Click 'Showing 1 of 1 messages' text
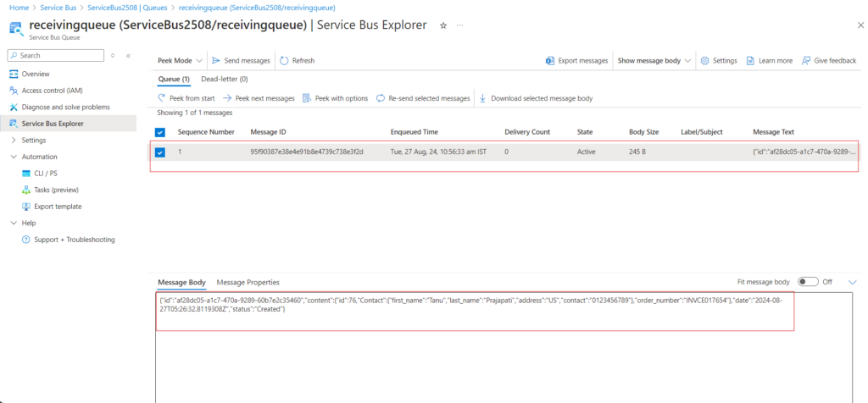Viewport: 868px width, 403px height. coord(194,113)
